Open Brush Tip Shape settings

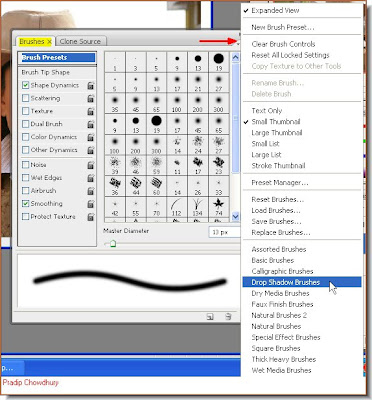[46, 72]
